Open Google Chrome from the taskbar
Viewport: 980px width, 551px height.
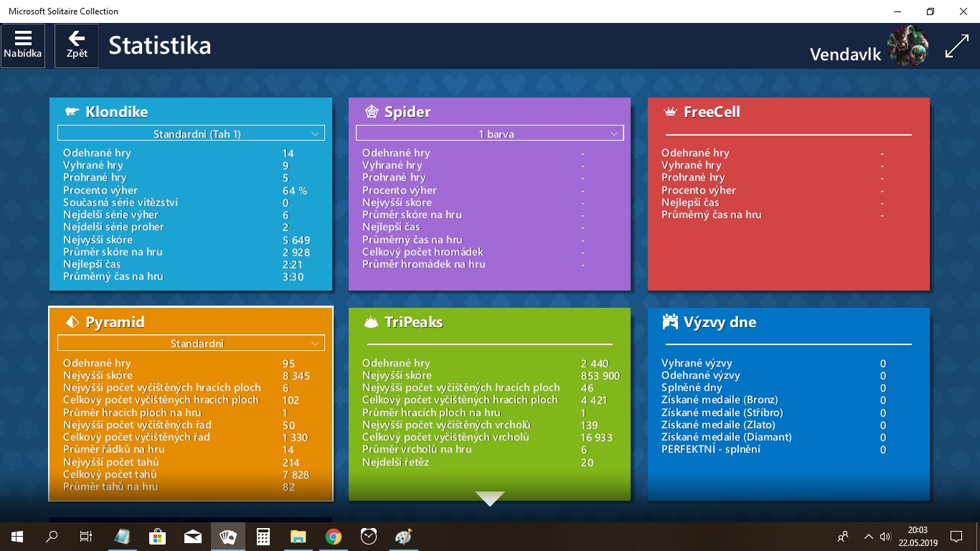point(333,537)
